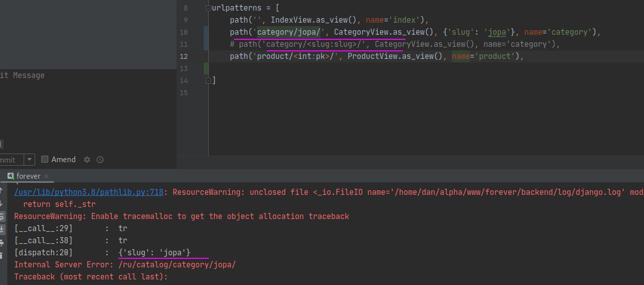Click the closing bracket on line 14
The height and width of the screenshot is (285, 644).
[x=214, y=81]
